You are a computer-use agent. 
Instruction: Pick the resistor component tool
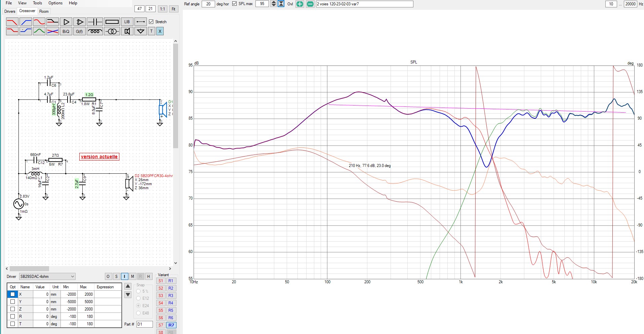click(112, 22)
